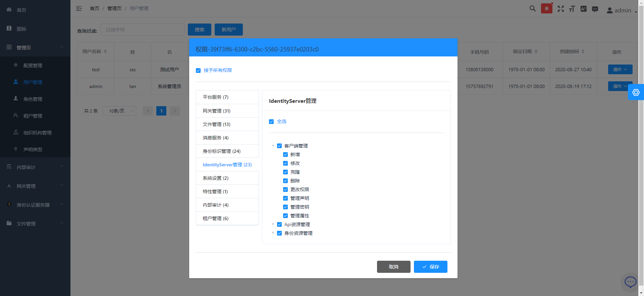The width and height of the screenshot is (644, 296).
Task: Click the filter text input field
Action: [x=143, y=30]
